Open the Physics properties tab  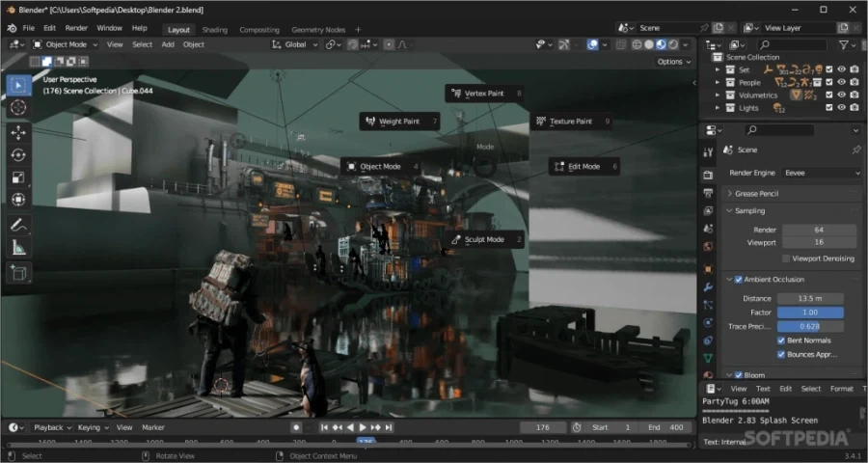point(708,322)
